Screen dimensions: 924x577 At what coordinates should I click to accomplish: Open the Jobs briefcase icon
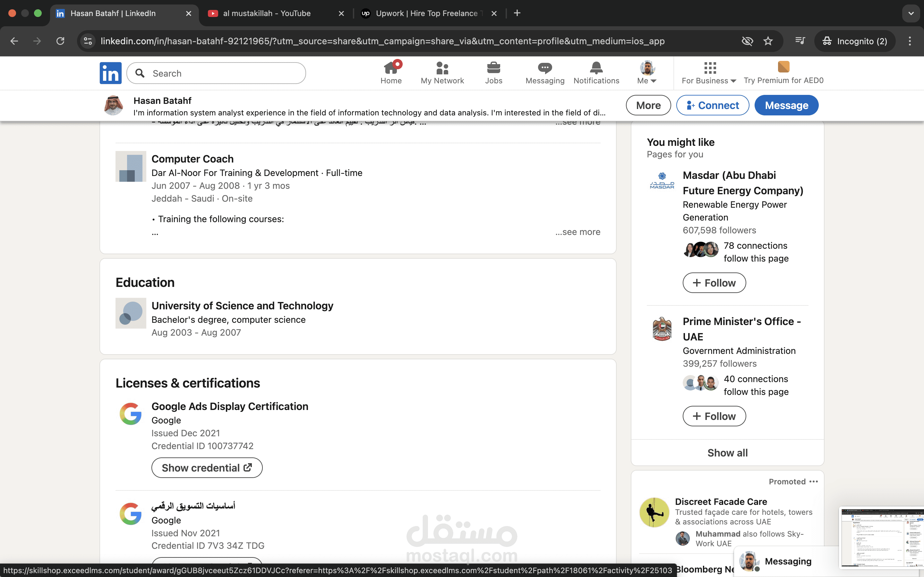click(493, 68)
